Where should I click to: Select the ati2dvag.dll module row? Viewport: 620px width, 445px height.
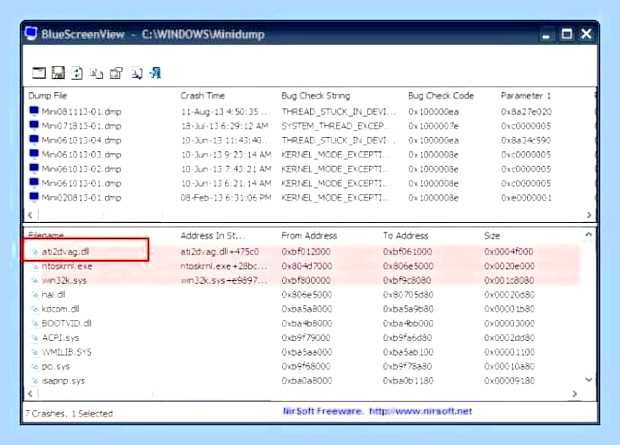302,252
